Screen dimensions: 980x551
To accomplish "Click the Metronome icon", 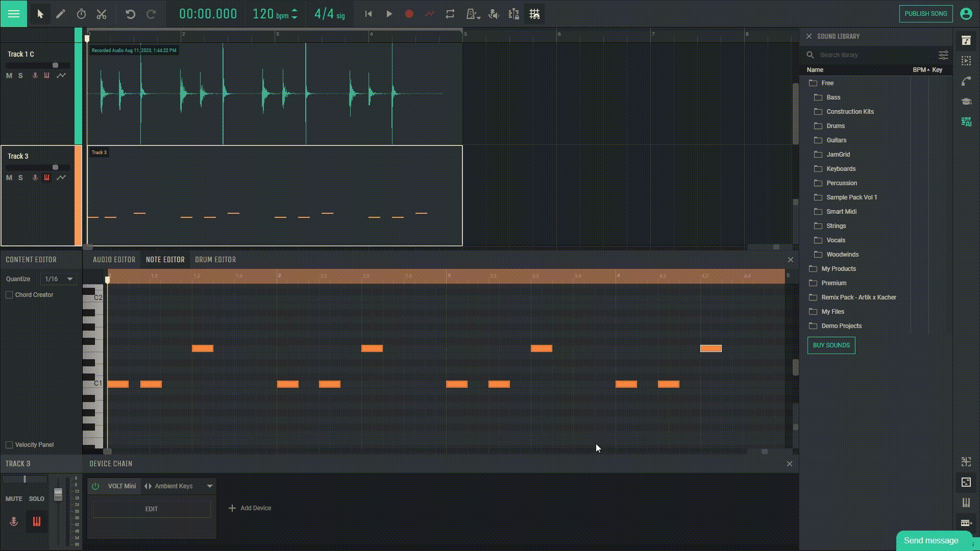I will click(x=472, y=13).
